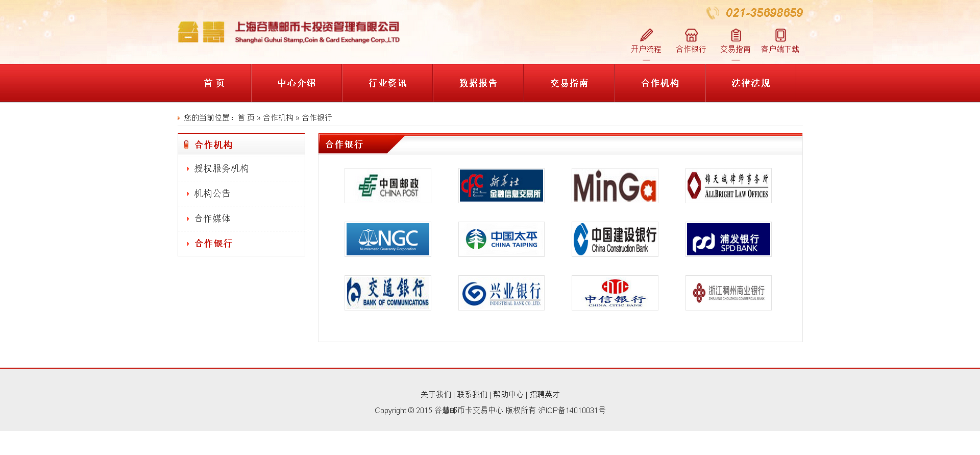This screenshot has height=455, width=980.
Task: Open the 合作银行 storefront icon in header
Action: point(691,35)
